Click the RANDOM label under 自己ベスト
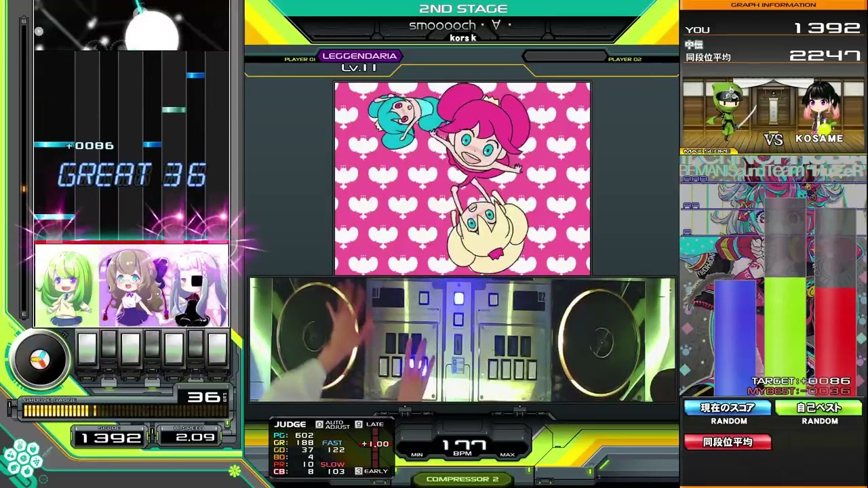868x488 pixels. [820, 422]
